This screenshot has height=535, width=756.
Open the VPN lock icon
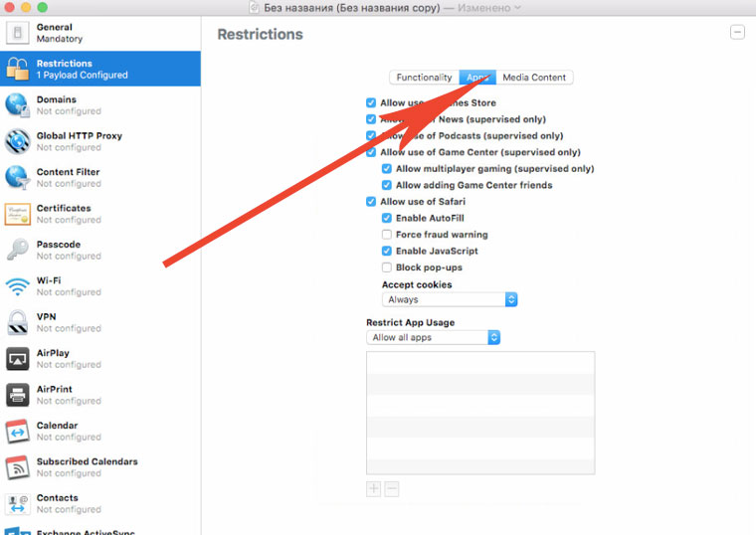(18, 322)
